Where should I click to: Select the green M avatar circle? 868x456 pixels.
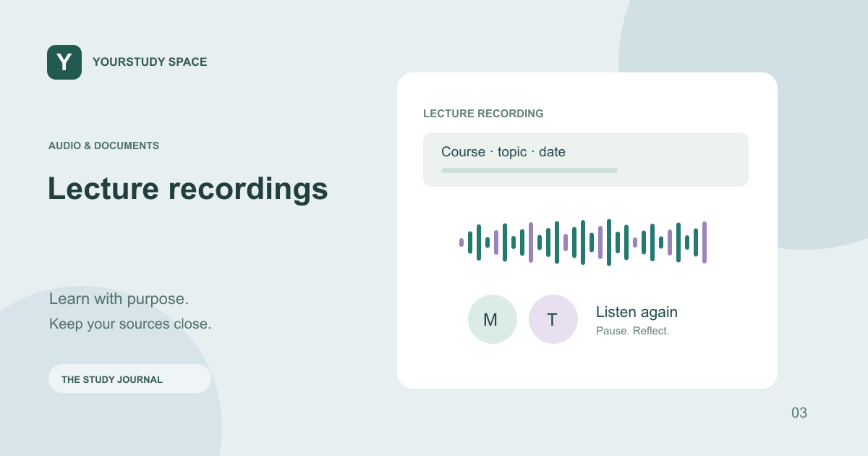click(493, 319)
